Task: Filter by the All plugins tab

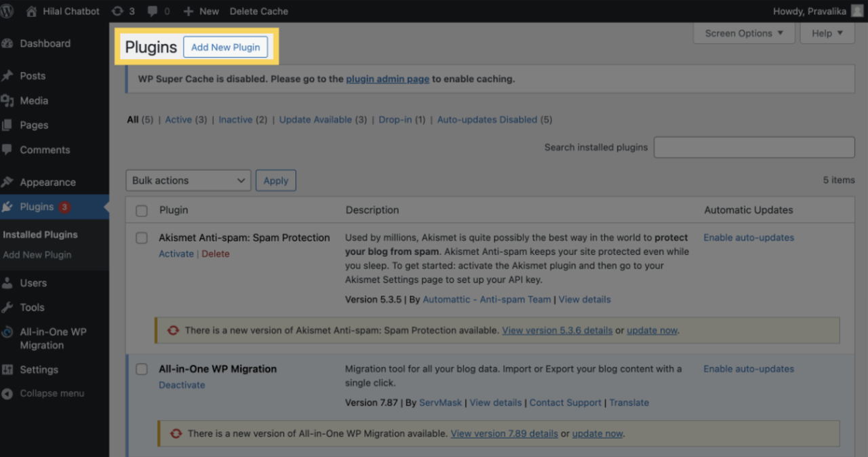Action: click(x=132, y=119)
